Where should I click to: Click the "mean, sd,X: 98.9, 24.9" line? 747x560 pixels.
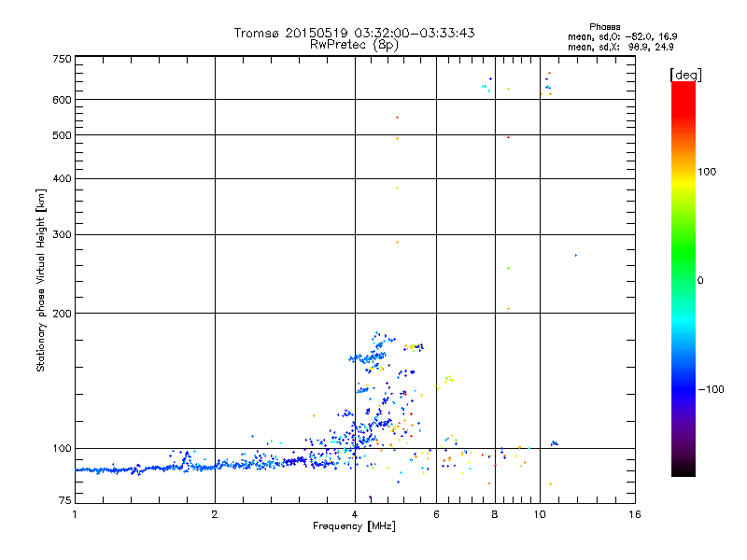click(x=620, y=48)
